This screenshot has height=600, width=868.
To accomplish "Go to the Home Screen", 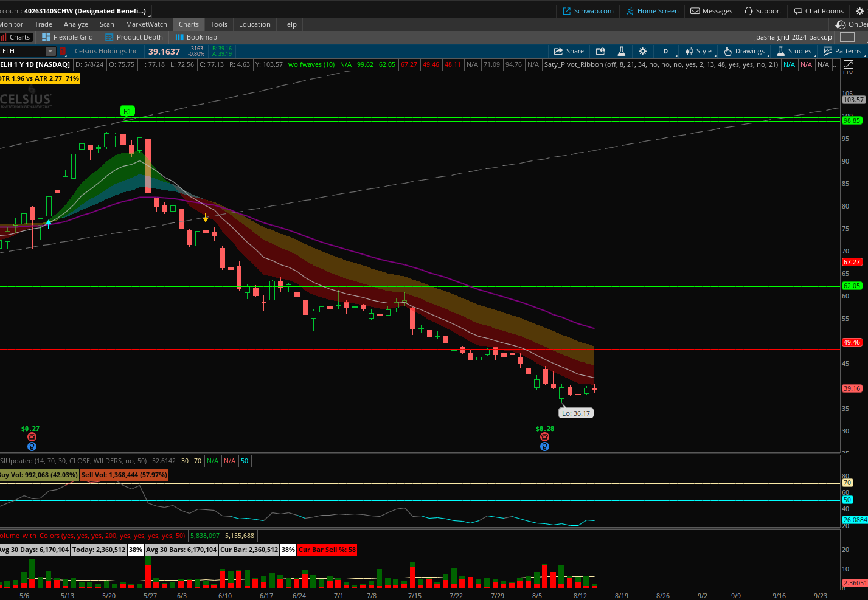I will 652,11.
